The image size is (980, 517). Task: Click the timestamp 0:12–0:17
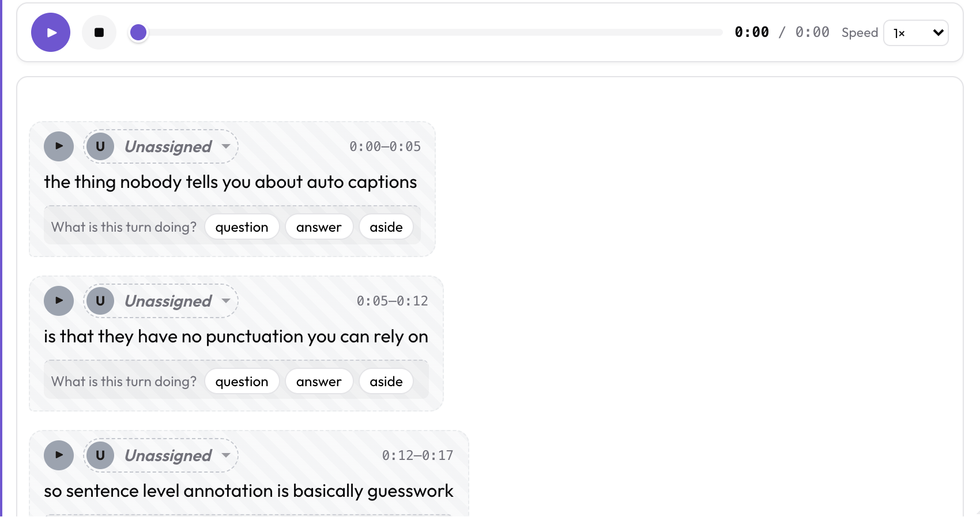coord(418,455)
